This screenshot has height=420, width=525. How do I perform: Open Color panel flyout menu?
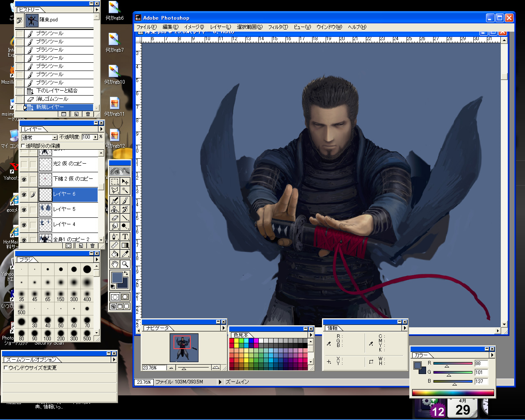(x=492, y=355)
